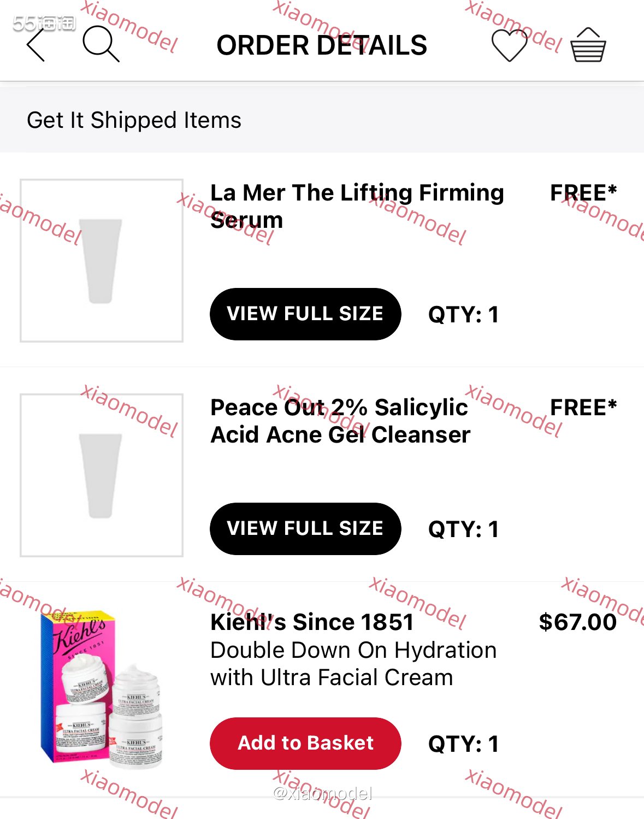Open the shopping basket icon

pyautogui.click(x=588, y=45)
